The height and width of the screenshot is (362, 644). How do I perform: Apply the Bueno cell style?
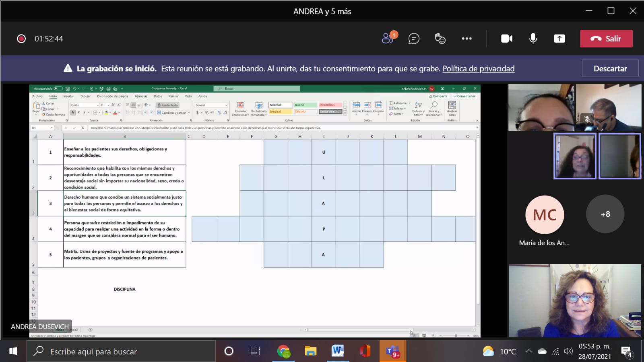point(305,105)
